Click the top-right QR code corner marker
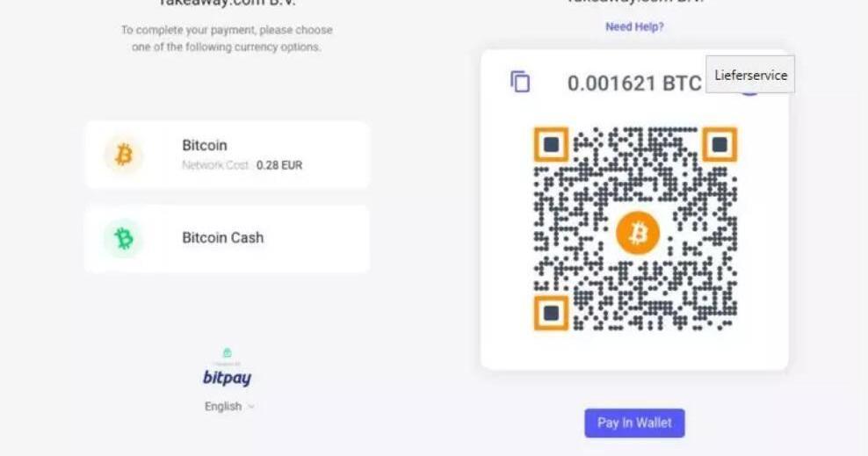The width and height of the screenshot is (868, 456). (x=720, y=144)
